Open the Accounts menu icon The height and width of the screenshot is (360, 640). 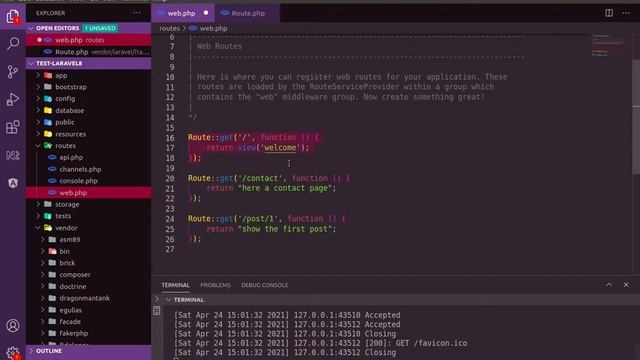(x=13, y=325)
